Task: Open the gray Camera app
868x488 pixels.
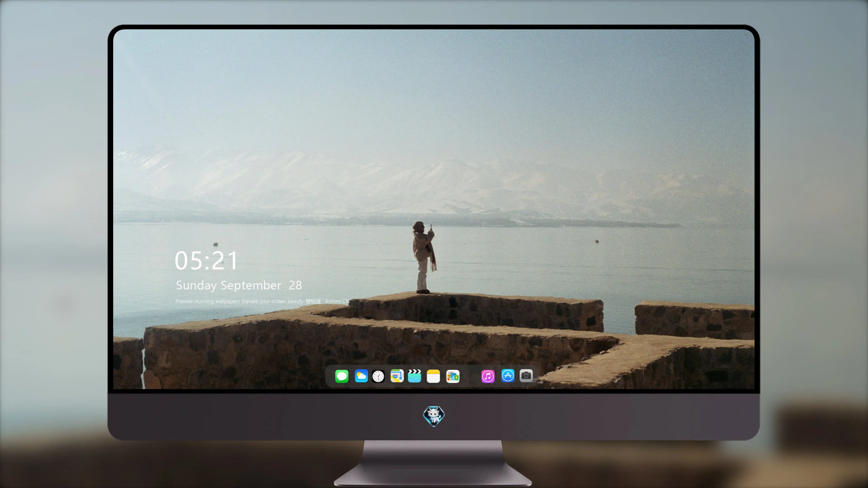Action: 526,375
